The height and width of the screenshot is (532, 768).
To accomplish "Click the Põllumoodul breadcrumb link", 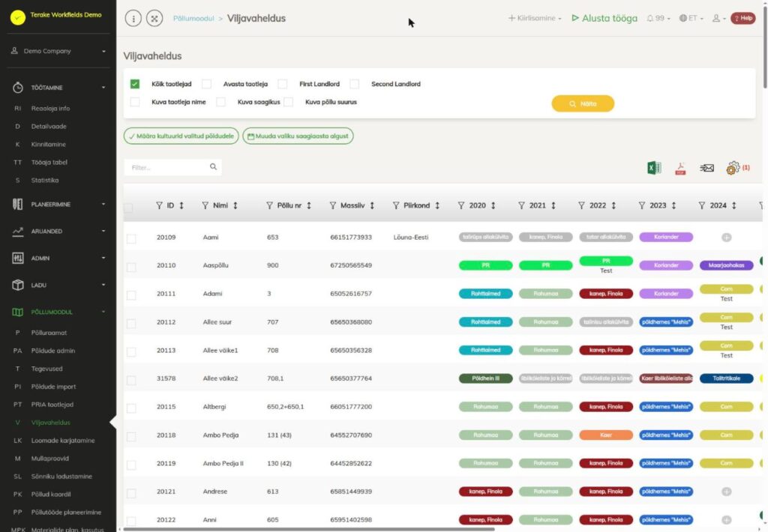I will [193, 19].
